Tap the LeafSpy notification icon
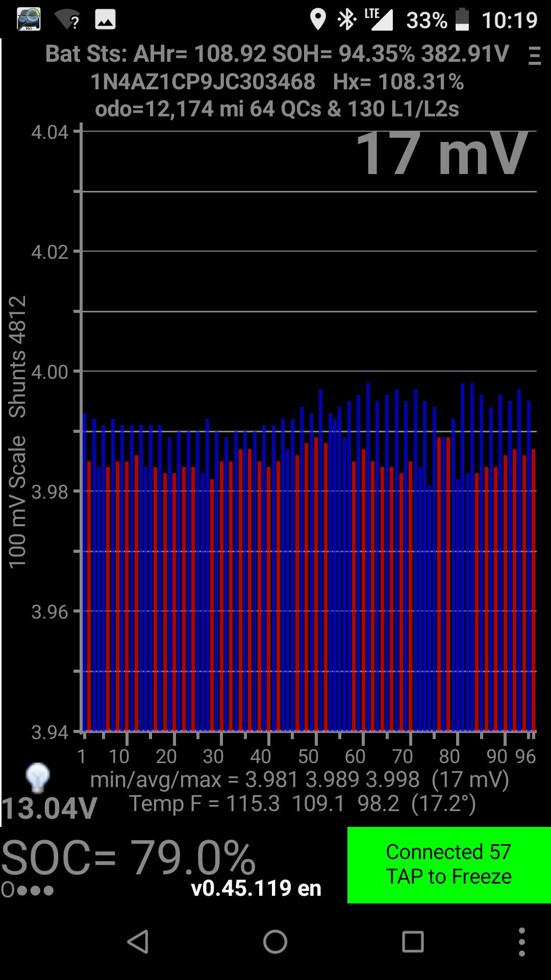The height and width of the screenshot is (980, 551). pyautogui.click(x=29, y=19)
